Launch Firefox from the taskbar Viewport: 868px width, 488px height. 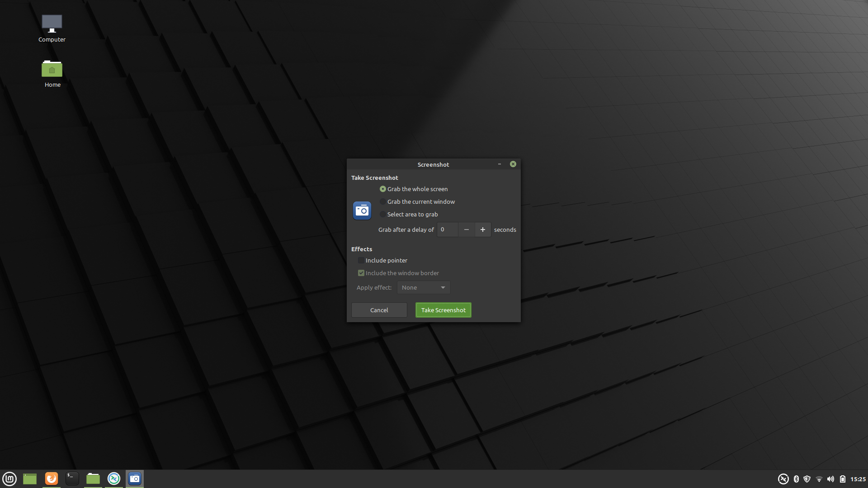52,479
